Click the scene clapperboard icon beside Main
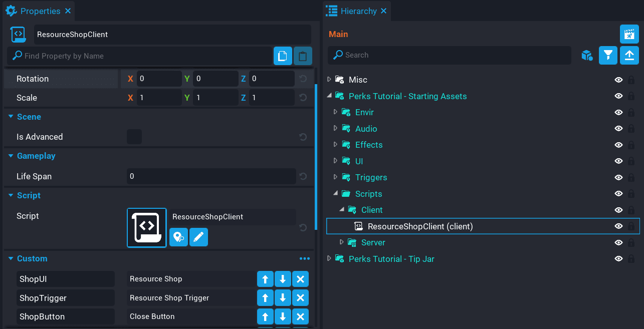Image resolution: width=644 pixels, height=329 pixels. pos(629,35)
